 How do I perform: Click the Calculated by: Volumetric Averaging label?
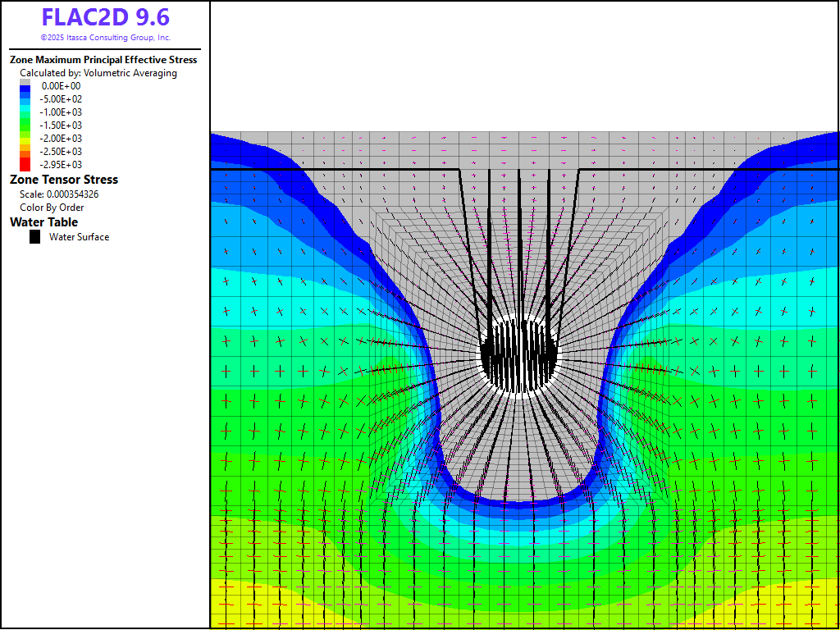coord(98,73)
